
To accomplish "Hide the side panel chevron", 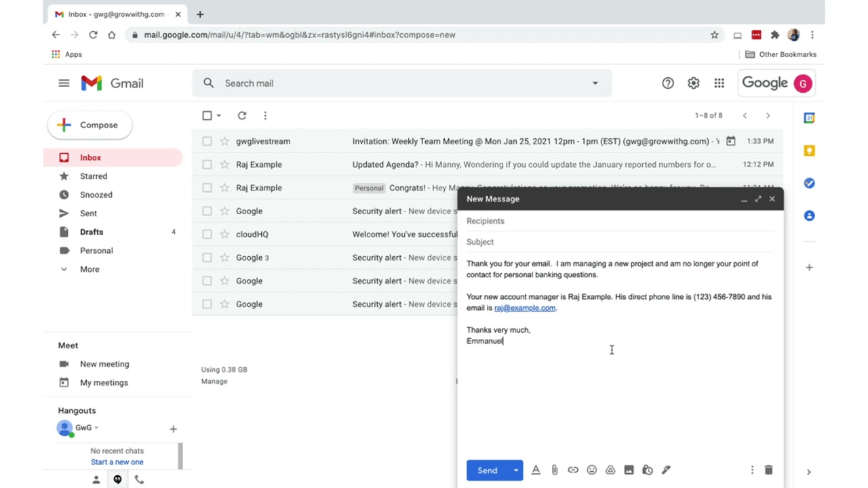I will 808,472.
